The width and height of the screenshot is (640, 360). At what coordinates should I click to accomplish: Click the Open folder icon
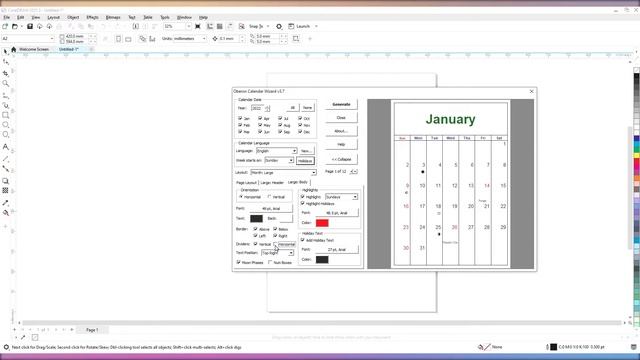point(15,26)
